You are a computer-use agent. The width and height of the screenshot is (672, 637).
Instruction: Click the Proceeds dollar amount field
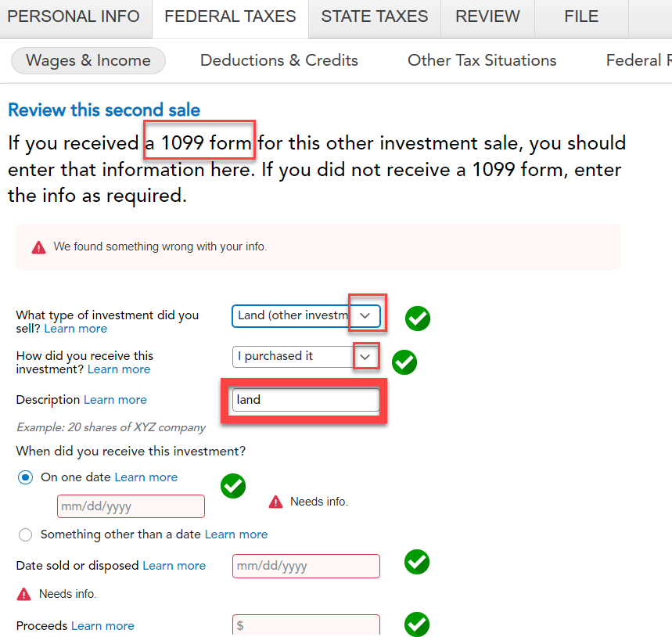click(x=306, y=625)
